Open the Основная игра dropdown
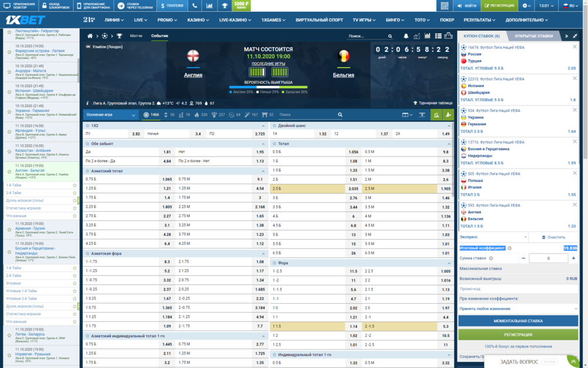The height and width of the screenshot is (368, 588). [111, 115]
